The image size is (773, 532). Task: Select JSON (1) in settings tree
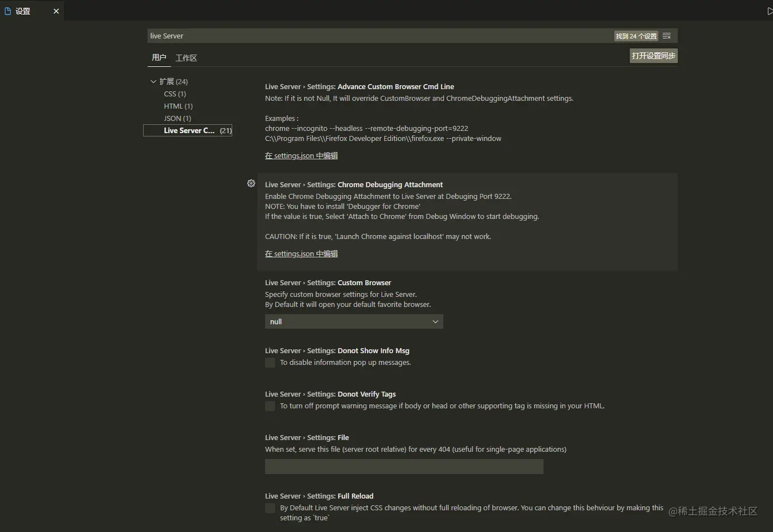(x=178, y=118)
